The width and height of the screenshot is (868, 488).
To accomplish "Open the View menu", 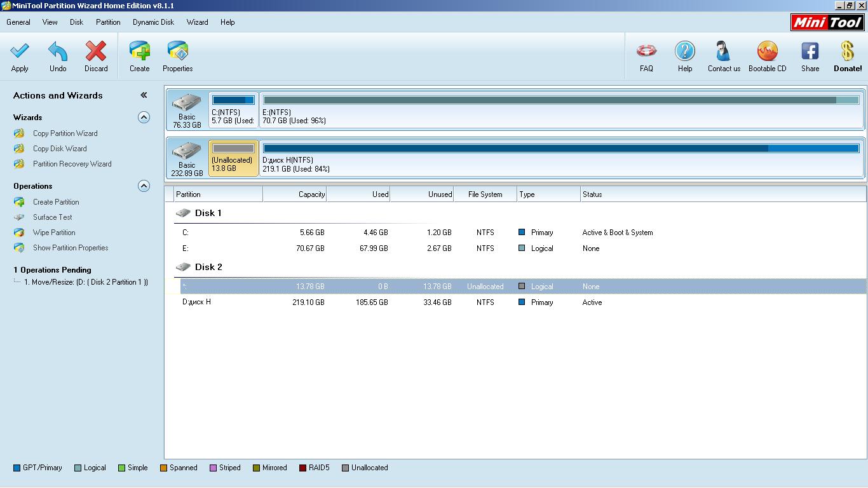I will [50, 22].
